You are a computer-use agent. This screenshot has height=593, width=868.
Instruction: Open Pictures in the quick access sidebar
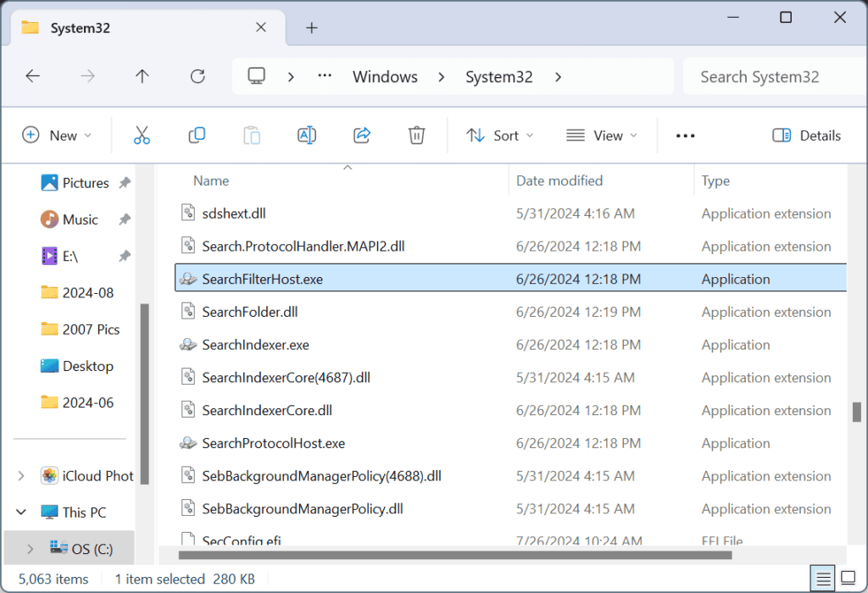75,183
